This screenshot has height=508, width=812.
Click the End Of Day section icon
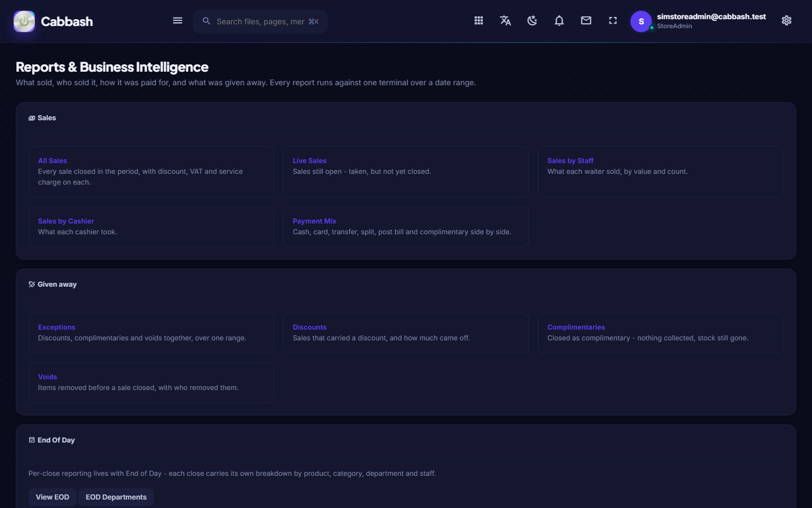[32, 440]
